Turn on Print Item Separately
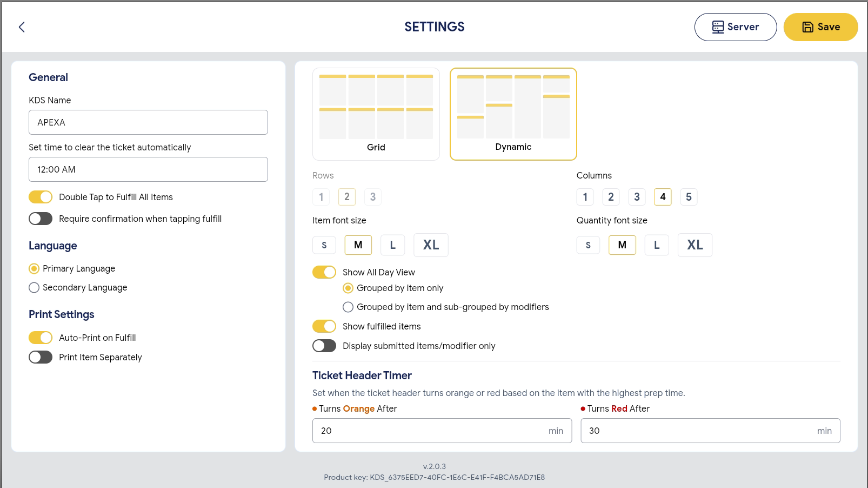Viewport: 868px width, 488px height. point(41,357)
